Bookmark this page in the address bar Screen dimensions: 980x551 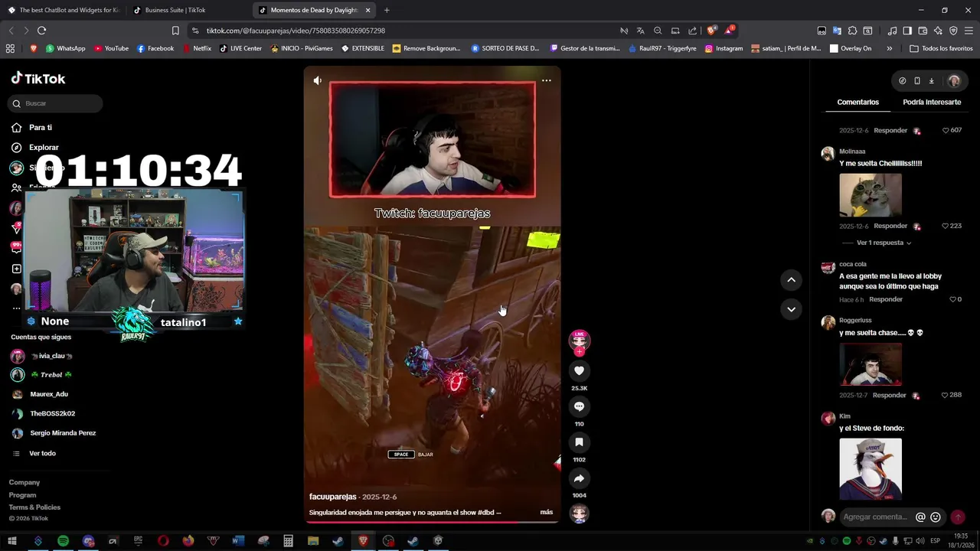click(x=175, y=31)
